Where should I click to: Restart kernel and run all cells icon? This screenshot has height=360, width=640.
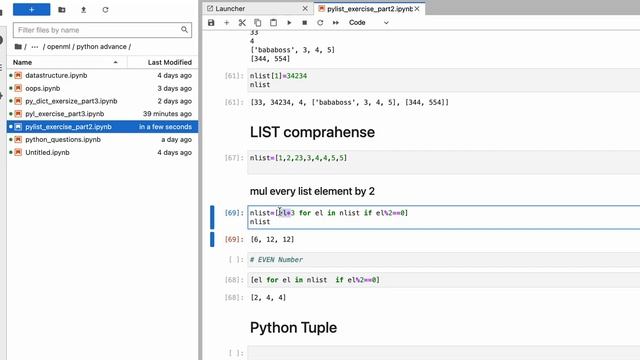(x=336, y=22)
